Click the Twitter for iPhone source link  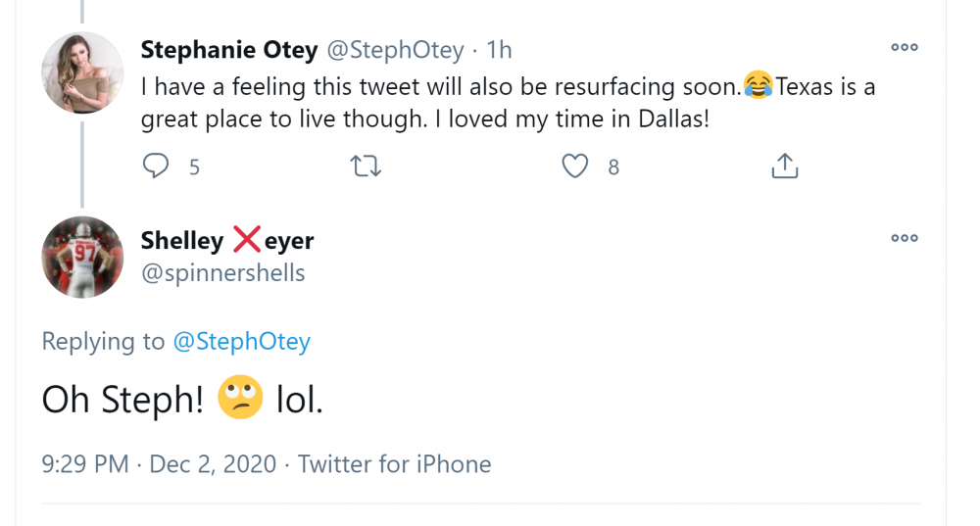(x=394, y=463)
